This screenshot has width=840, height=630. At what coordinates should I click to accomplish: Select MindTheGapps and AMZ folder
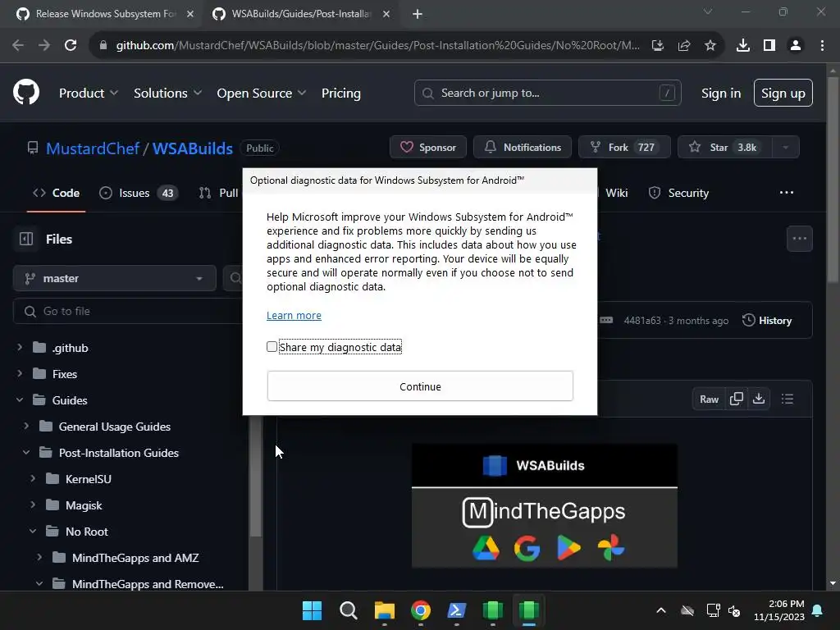point(135,558)
